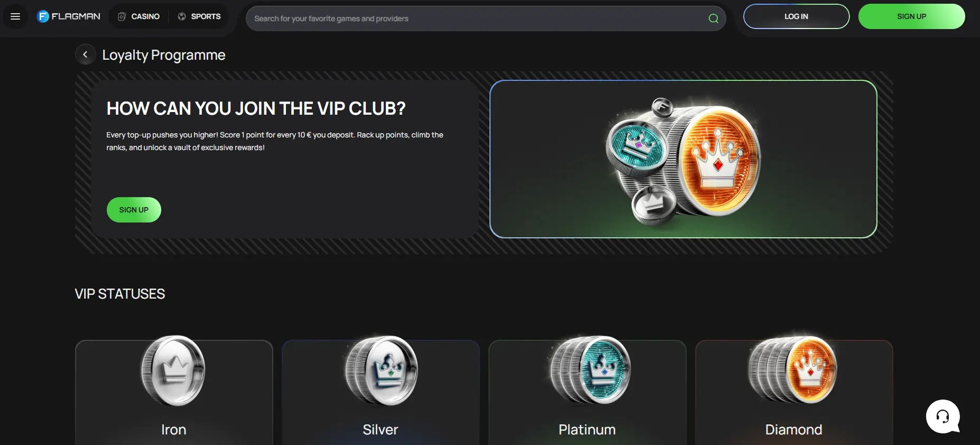Viewport: 980px width, 445px height.
Task: Click the casino chip icon
Action: tap(122, 16)
